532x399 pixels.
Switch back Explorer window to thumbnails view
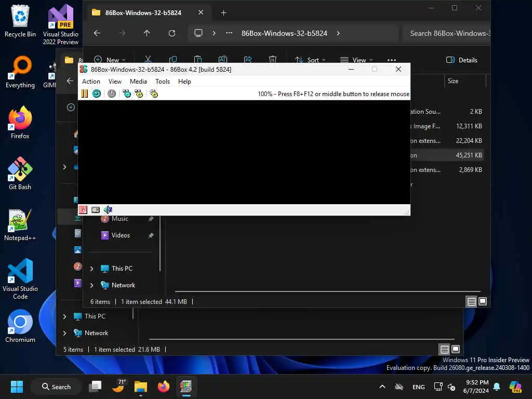pyautogui.click(x=456, y=349)
